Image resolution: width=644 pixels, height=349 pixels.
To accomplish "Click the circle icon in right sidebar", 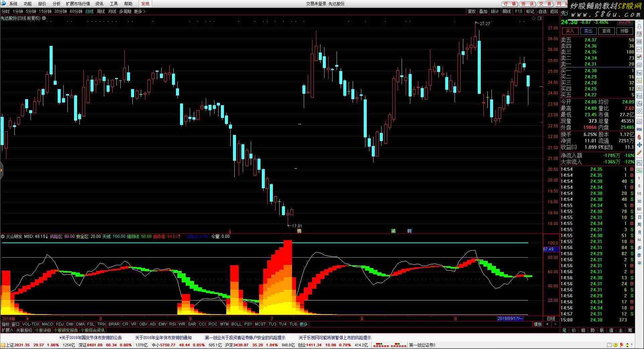I will pos(639,111).
